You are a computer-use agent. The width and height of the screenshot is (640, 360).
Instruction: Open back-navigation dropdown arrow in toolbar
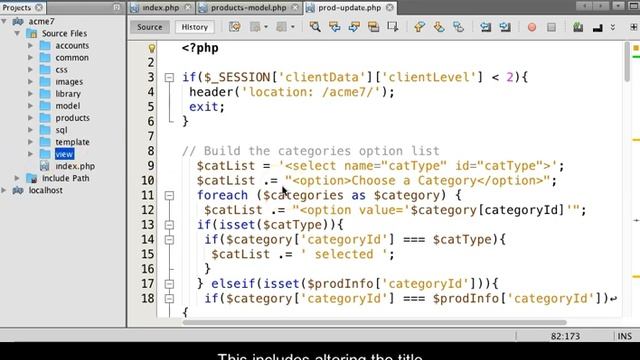(266, 27)
